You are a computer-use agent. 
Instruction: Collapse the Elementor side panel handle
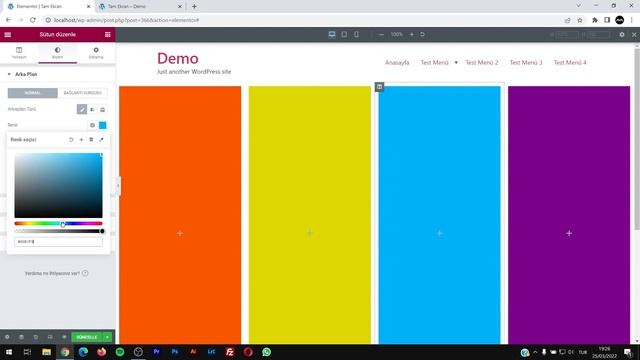click(118, 186)
